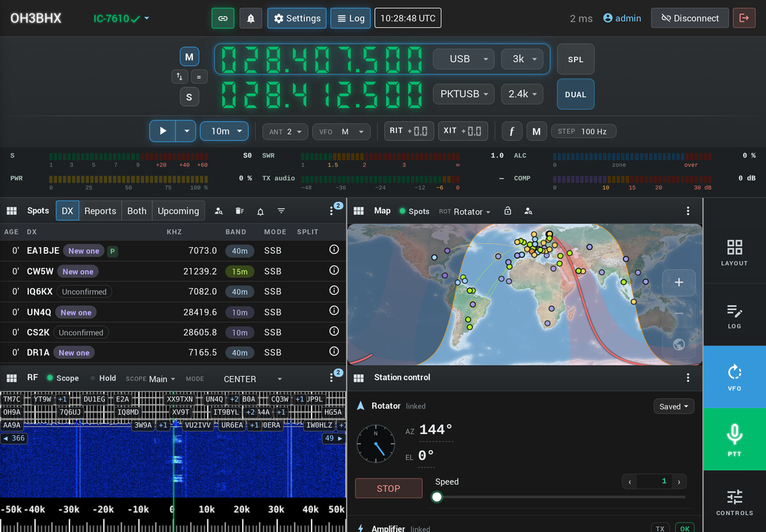Click the Station control grid icon
The image size is (766, 532).
pyautogui.click(x=359, y=378)
